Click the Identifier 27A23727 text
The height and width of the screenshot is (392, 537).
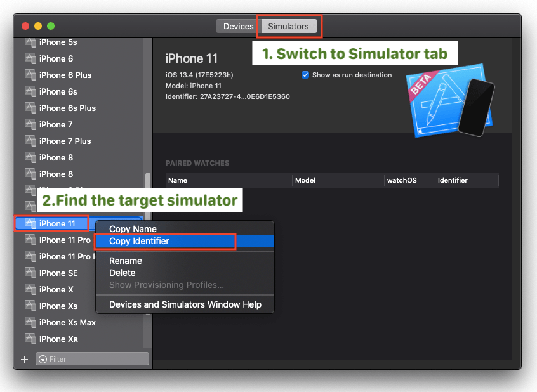227,96
